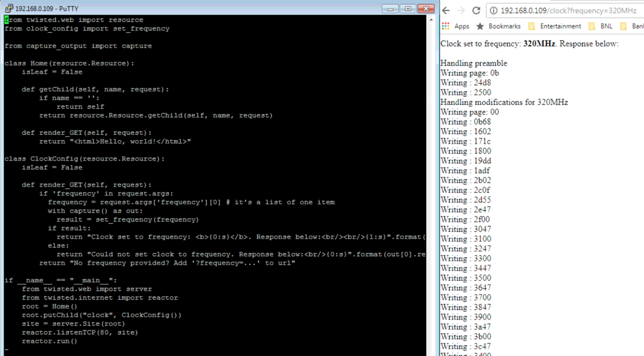The width and height of the screenshot is (644, 356).
Task: Click the PuTTY title bar text
Action: [47, 8]
